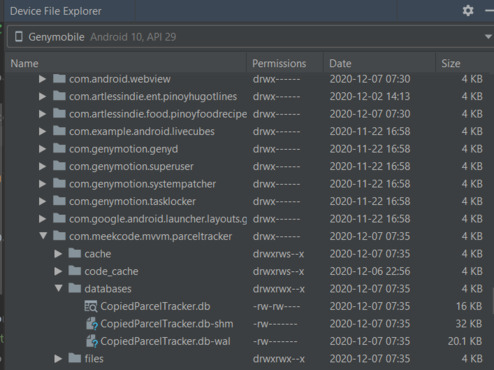This screenshot has height=370, width=494.
Task: Select the CopiedParcelTracker.db-wal file
Action: click(165, 341)
